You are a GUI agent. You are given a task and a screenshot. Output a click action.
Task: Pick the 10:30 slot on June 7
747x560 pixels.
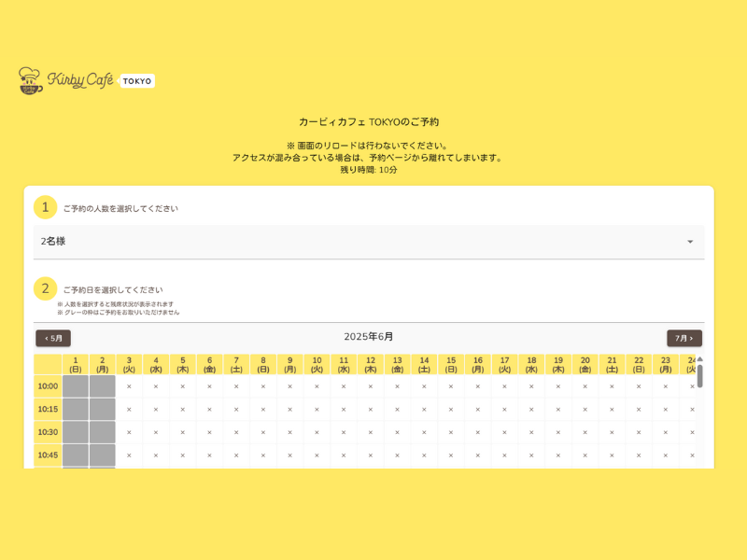tap(236, 432)
